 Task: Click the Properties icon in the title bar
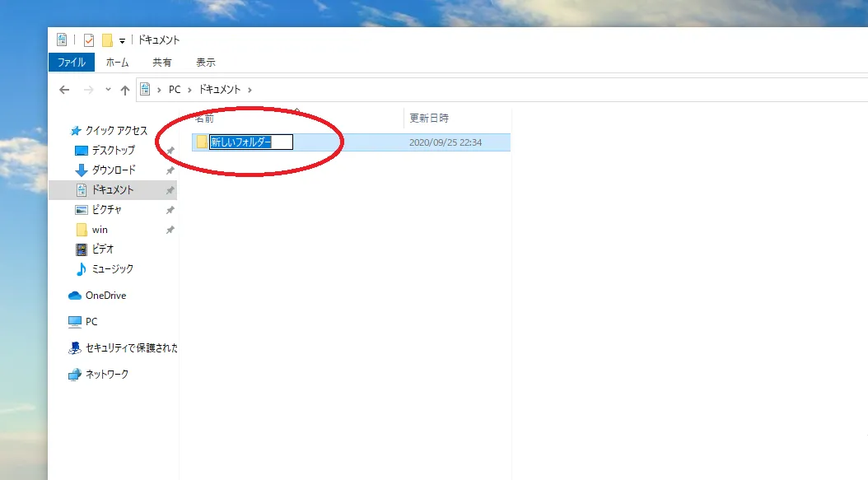[x=90, y=40]
